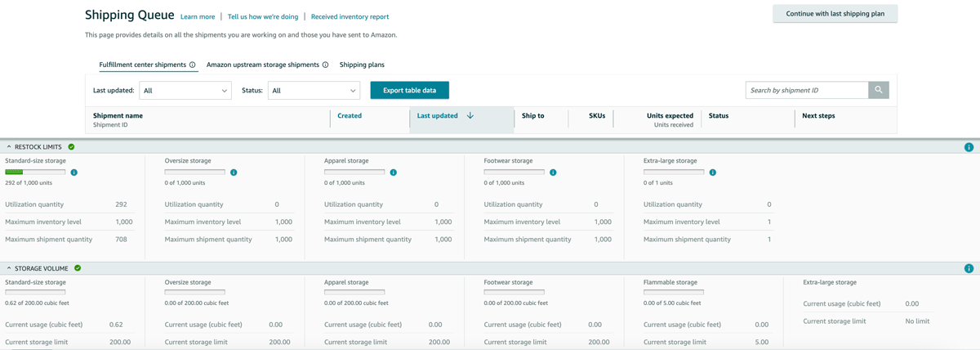Open the Received inventory report link
This screenshot has width=980, height=350.
coord(350,16)
